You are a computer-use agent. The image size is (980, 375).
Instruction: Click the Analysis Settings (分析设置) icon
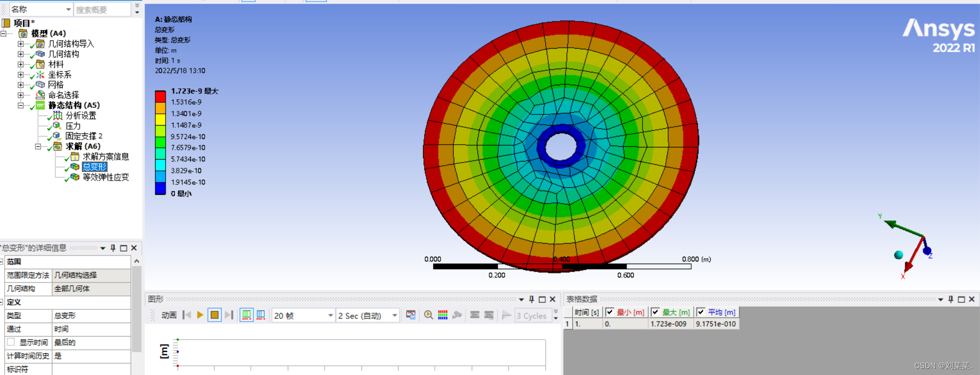click(x=57, y=115)
